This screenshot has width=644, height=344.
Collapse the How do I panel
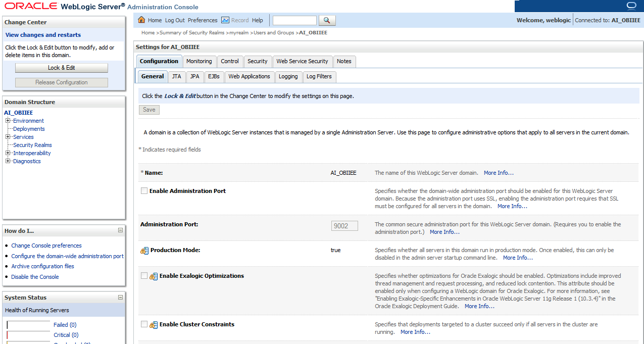(120, 230)
